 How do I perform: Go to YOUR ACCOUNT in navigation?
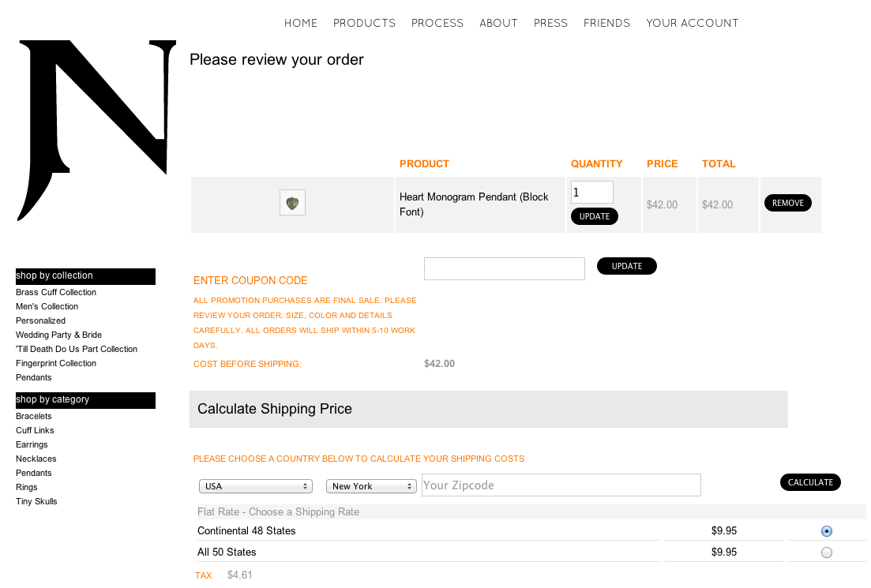(692, 23)
